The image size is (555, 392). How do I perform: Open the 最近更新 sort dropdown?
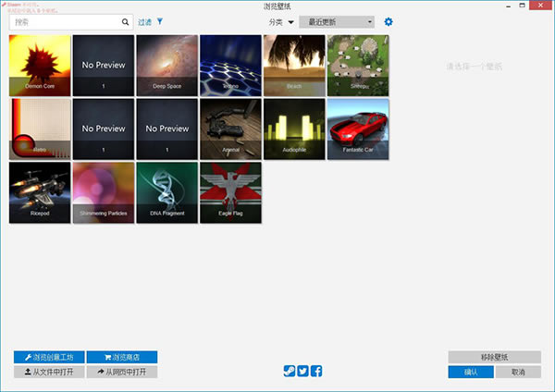tap(337, 22)
